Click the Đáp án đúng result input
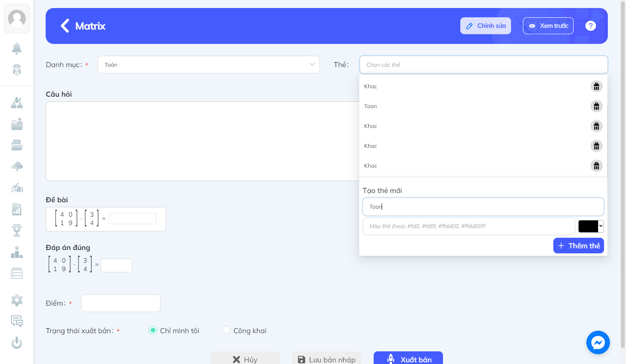Image resolution: width=626 pixels, height=364 pixels. click(x=116, y=265)
